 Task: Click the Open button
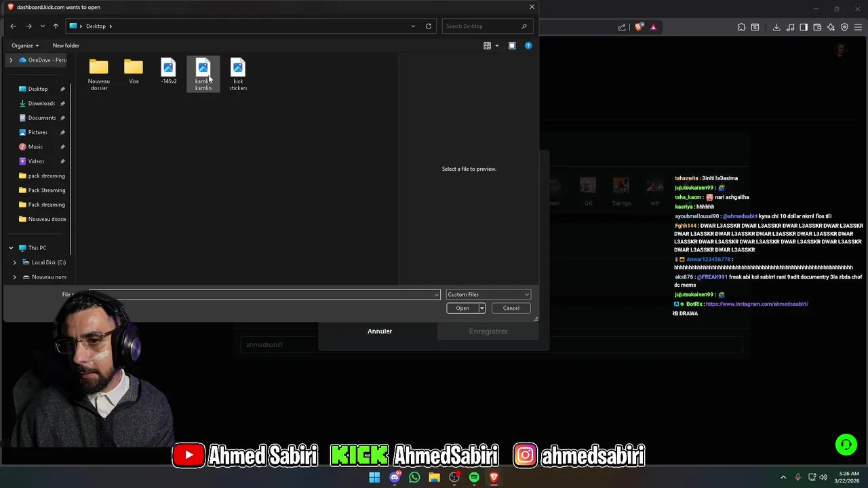462,308
